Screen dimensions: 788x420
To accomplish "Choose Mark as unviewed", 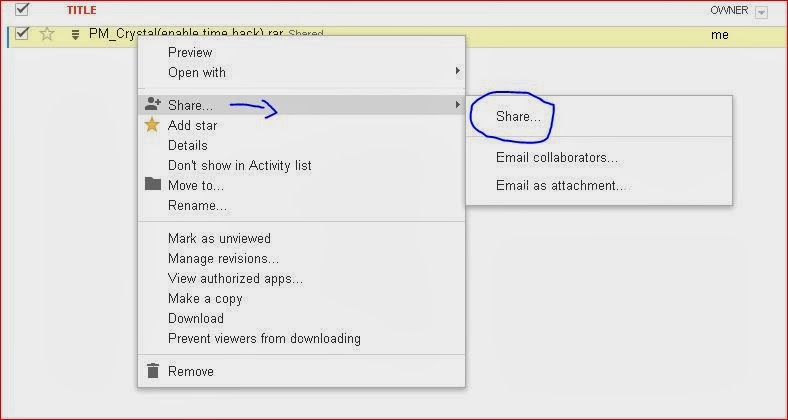I will click(x=219, y=238).
